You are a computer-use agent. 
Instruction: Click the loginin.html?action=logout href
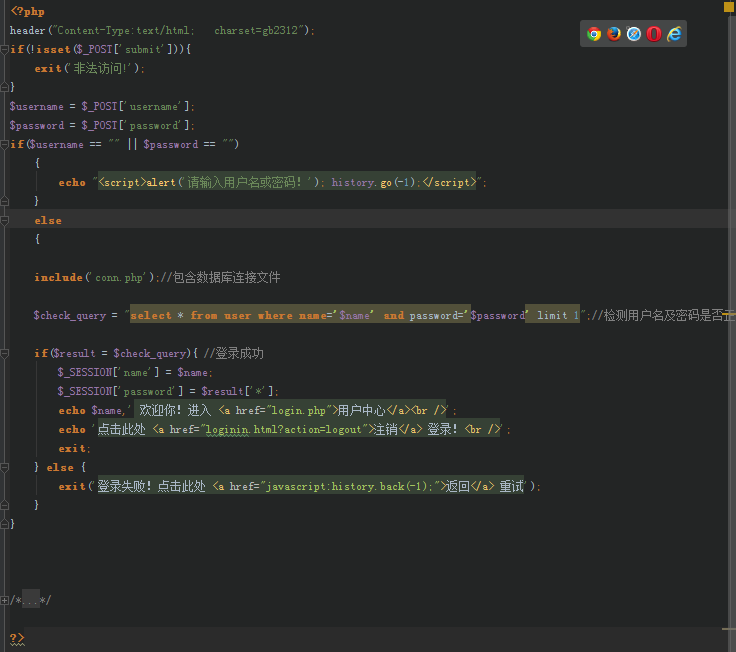point(284,429)
